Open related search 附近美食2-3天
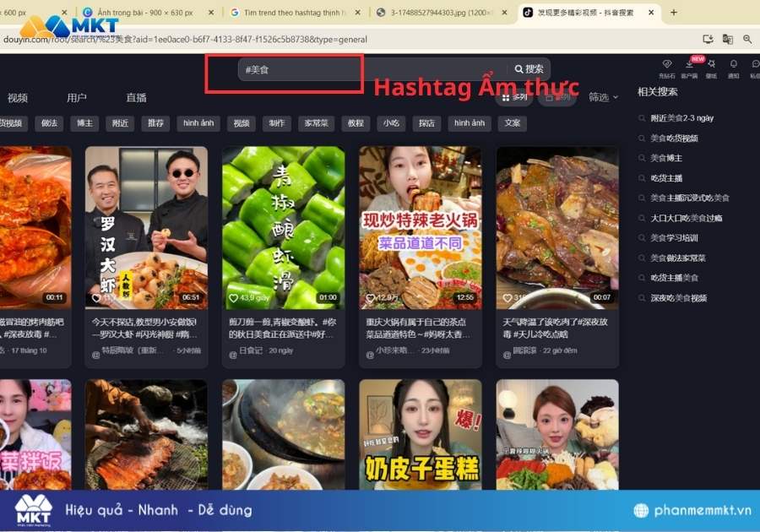This screenshot has height=532, width=760. point(682,118)
